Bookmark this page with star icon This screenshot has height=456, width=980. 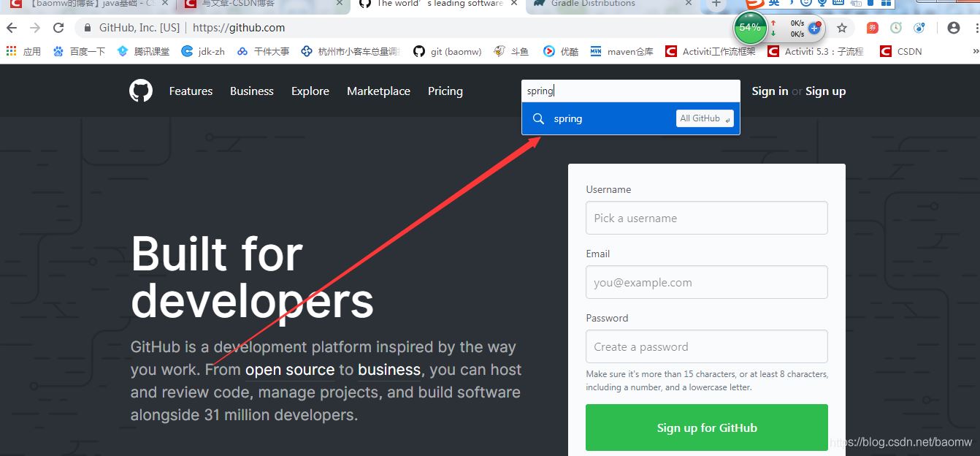(x=842, y=28)
